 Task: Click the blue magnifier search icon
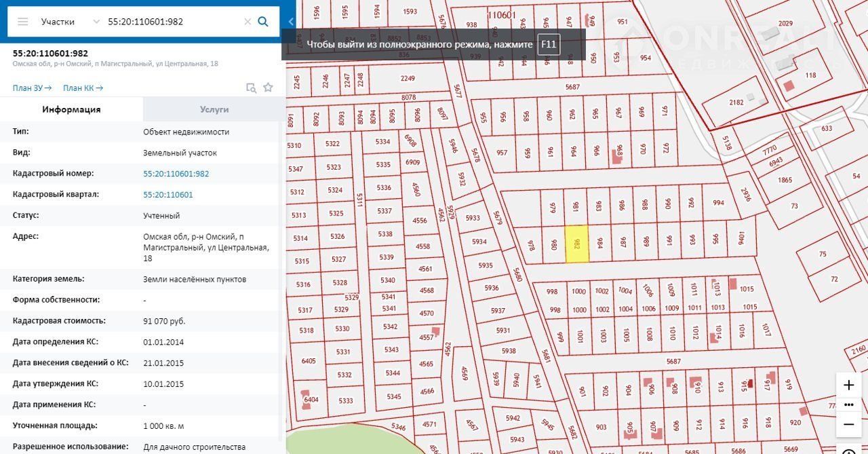pos(263,22)
